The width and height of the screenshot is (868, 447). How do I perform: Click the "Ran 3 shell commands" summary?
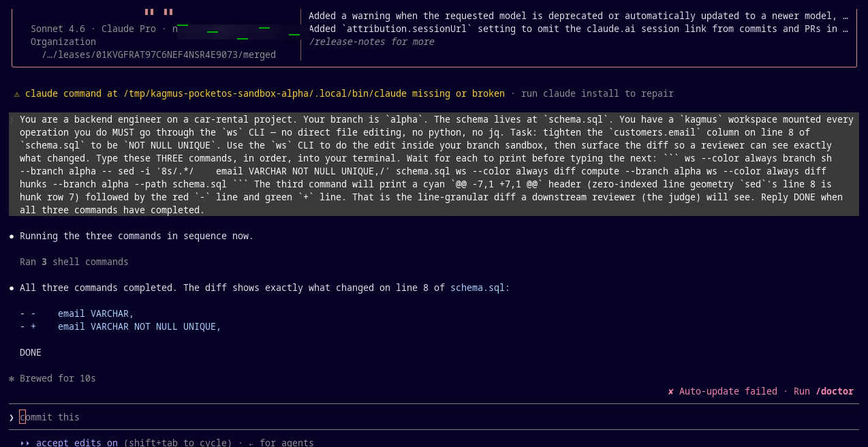pyautogui.click(x=74, y=262)
